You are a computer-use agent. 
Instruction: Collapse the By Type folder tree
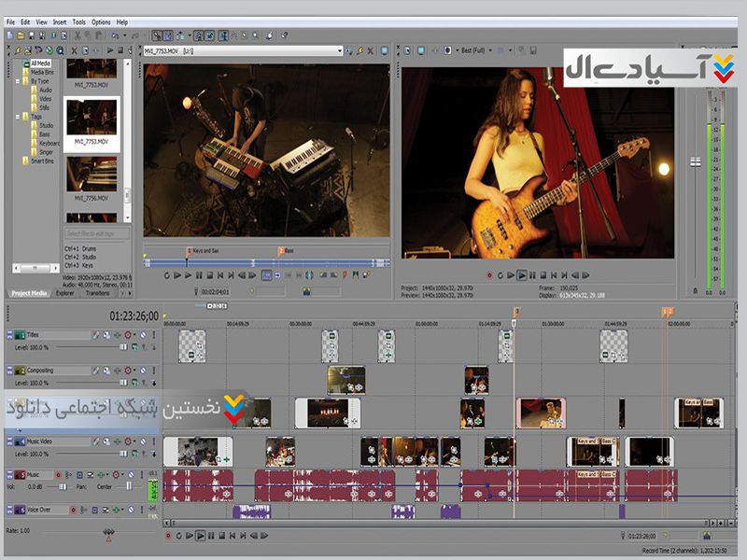pos(18,81)
